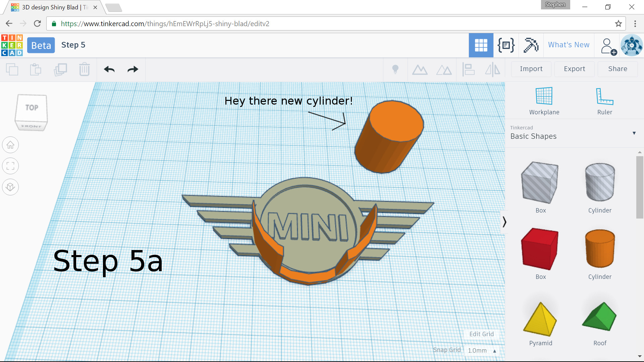Switch to the 3D design grid view
Viewport: 644px width, 362px height.
481,45
